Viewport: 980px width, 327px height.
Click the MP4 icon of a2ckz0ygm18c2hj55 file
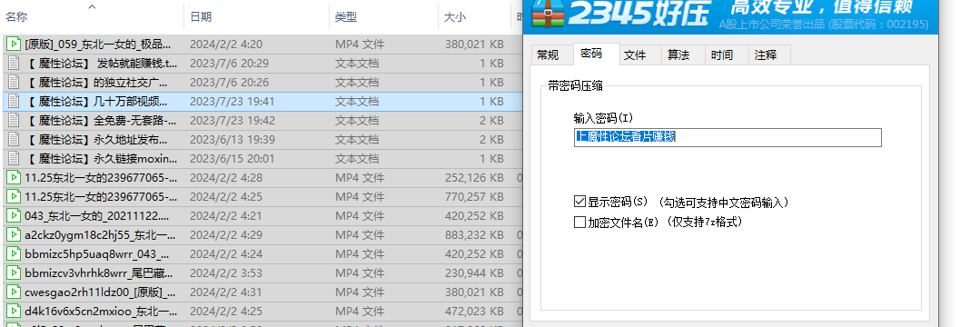(13, 234)
